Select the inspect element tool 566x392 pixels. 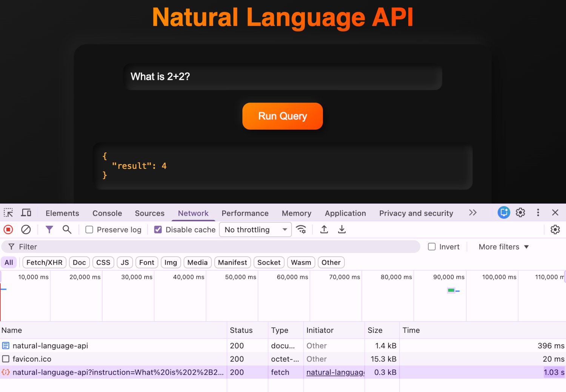pyautogui.click(x=8, y=212)
